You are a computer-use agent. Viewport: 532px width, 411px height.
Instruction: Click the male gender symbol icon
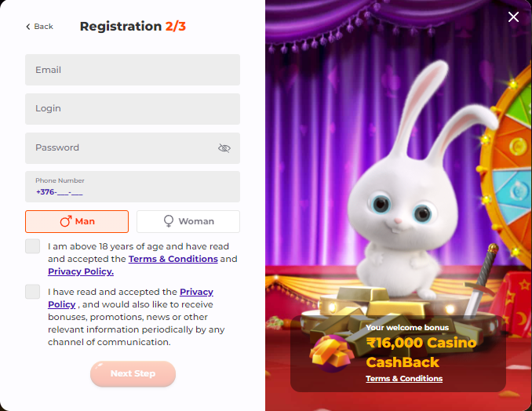[x=66, y=221]
